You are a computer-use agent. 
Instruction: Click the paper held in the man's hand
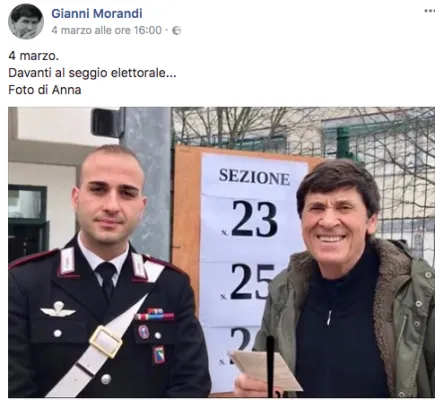(x=265, y=369)
